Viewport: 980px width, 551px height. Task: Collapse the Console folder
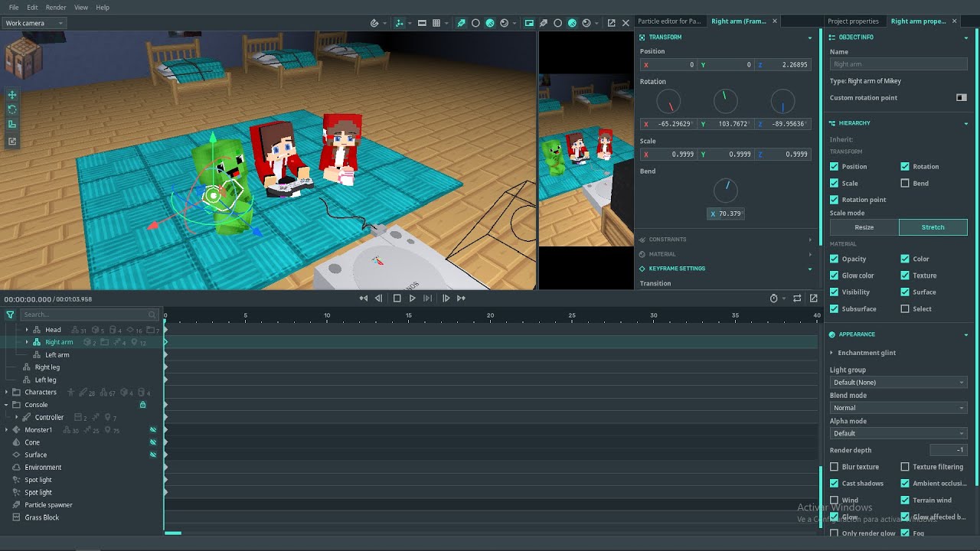click(x=6, y=405)
